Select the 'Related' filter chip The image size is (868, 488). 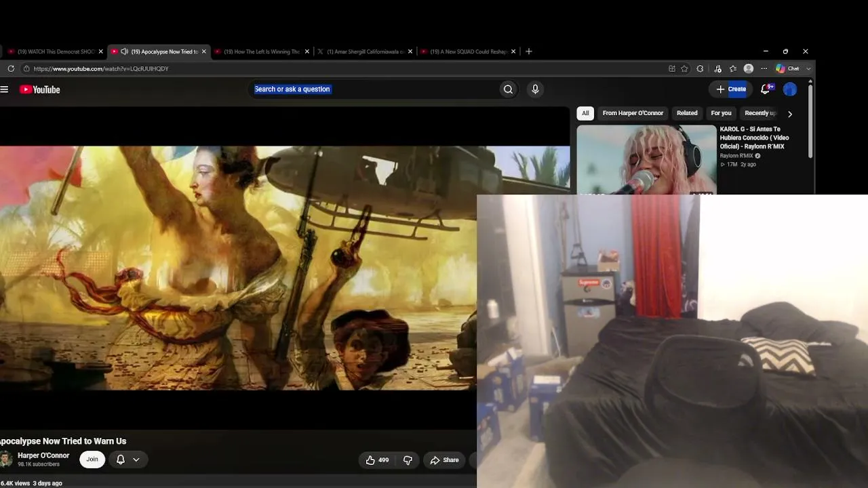click(x=687, y=113)
